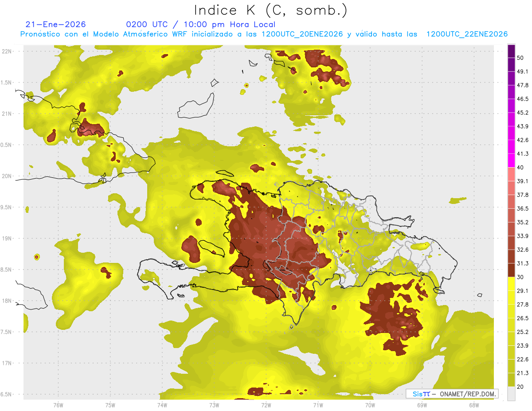
Task: Click the longitude axis label '68W'
Action: (473, 405)
